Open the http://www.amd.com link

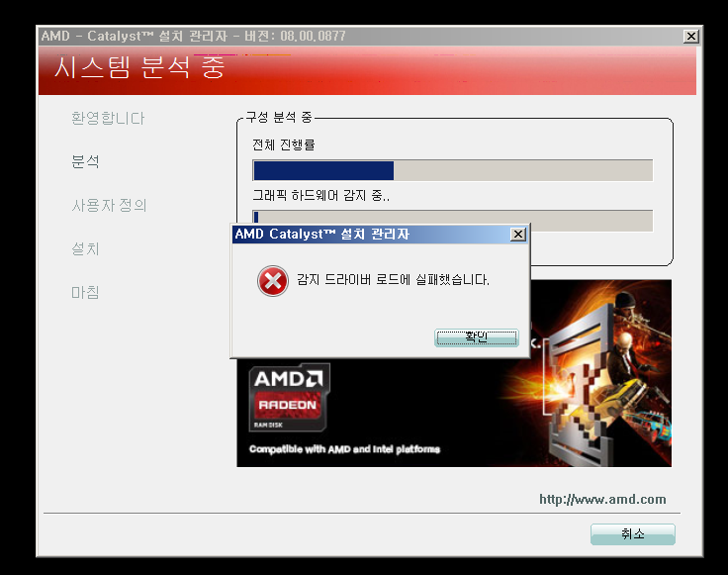click(x=602, y=500)
